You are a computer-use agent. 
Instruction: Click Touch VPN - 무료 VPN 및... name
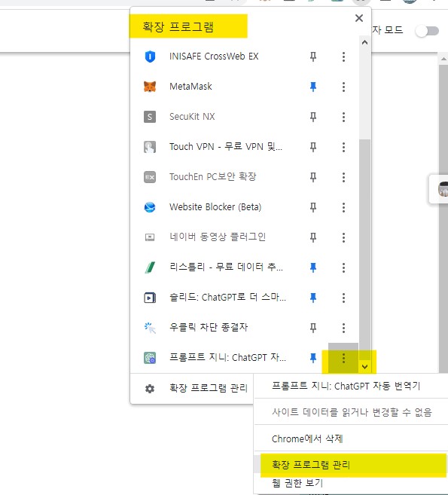click(226, 147)
